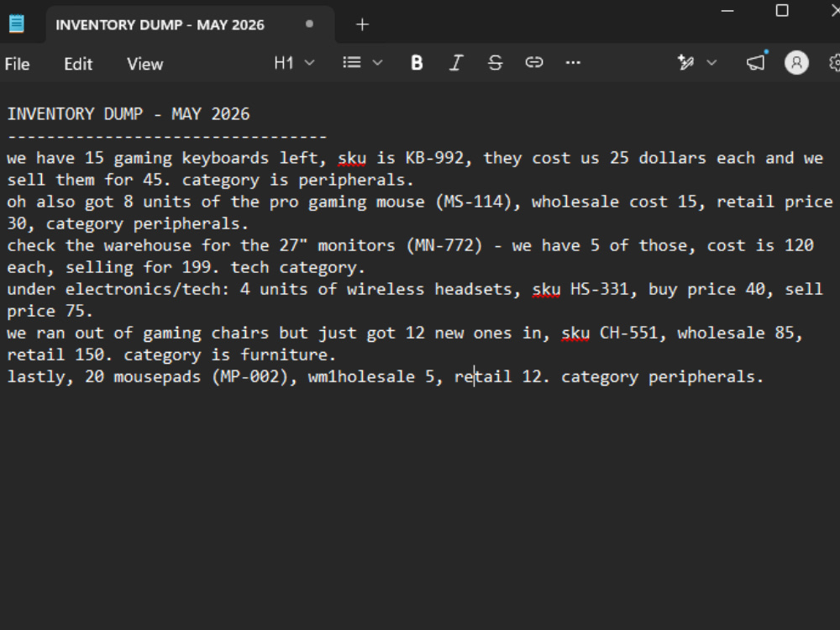This screenshot has width=840, height=630.
Task: Toggle italic formatting
Action: pyautogui.click(x=456, y=63)
